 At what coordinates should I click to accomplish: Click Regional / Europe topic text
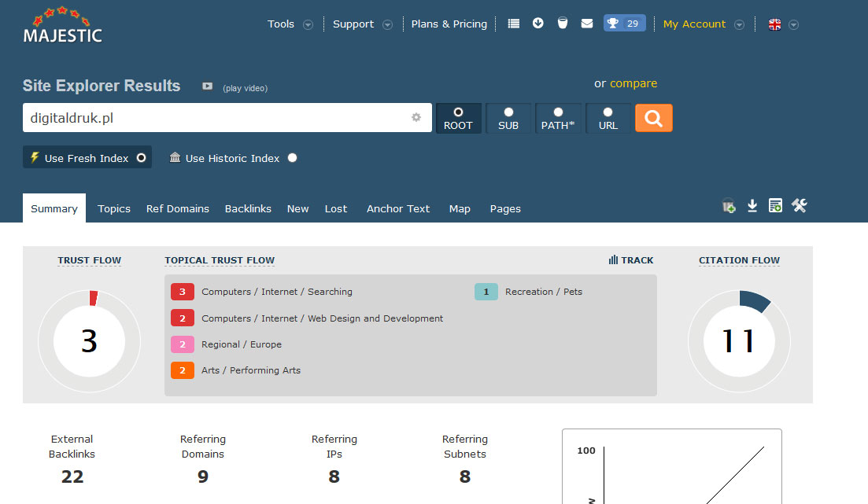pyautogui.click(x=242, y=344)
